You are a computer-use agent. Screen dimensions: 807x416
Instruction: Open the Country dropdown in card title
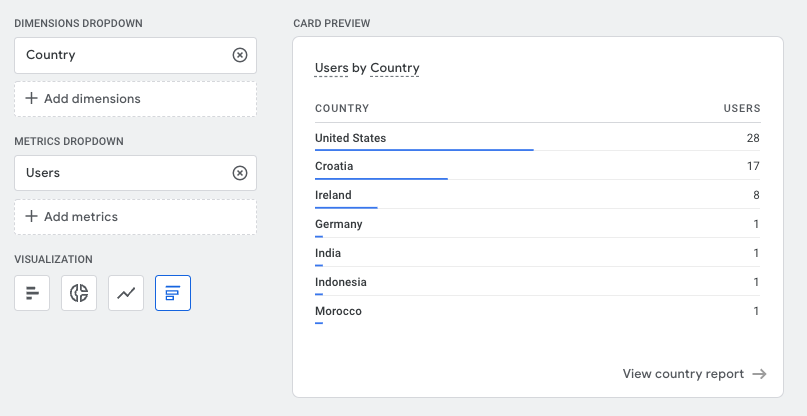(x=395, y=68)
